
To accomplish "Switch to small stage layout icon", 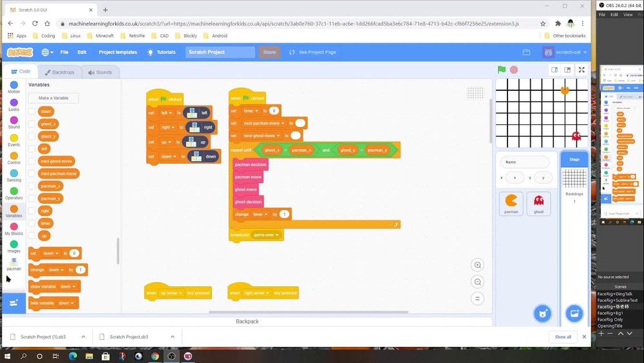I will pos(554,70).
